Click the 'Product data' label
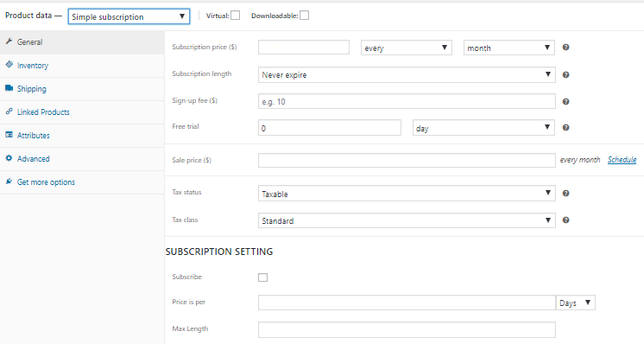644x344 pixels. pyautogui.click(x=28, y=16)
